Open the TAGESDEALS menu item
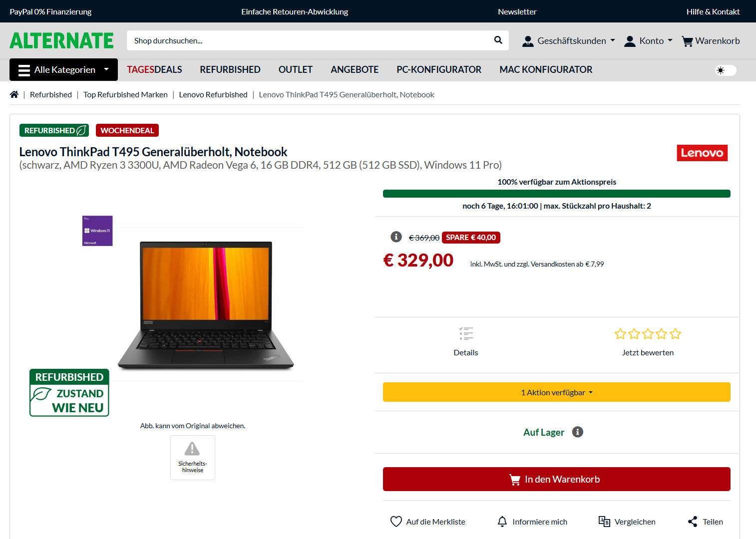 (x=154, y=69)
